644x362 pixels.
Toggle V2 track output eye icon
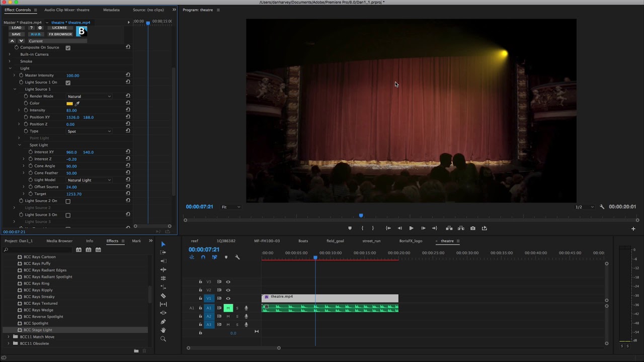pyautogui.click(x=228, y=290)
